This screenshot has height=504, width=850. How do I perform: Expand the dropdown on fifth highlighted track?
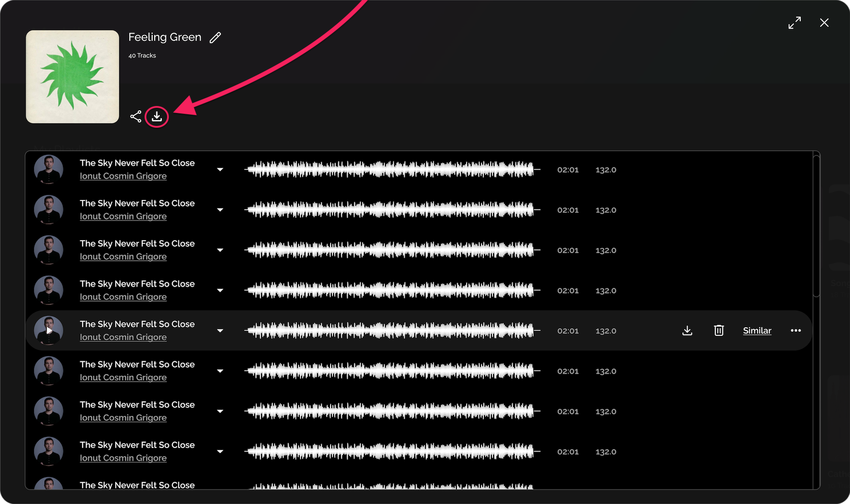coord(220,330)
